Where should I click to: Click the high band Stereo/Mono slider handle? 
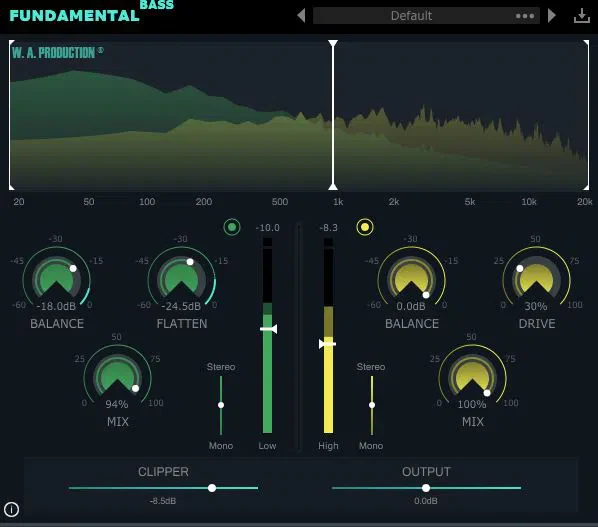point(372,405)
